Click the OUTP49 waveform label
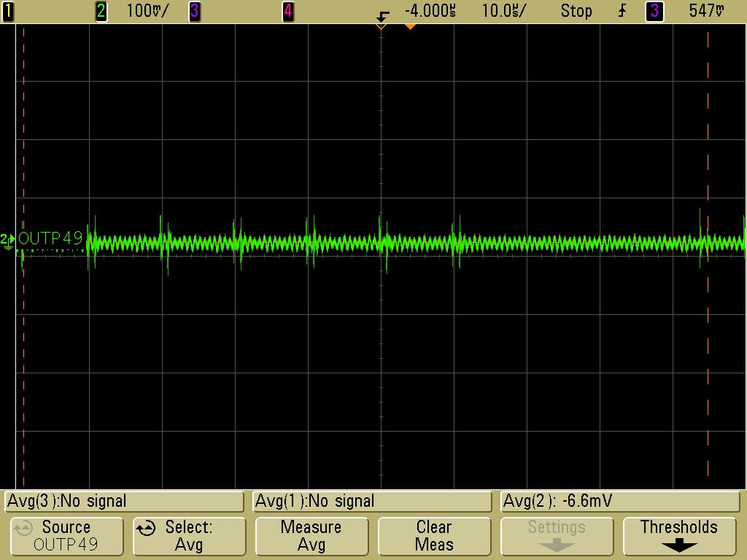 [50, 238]
